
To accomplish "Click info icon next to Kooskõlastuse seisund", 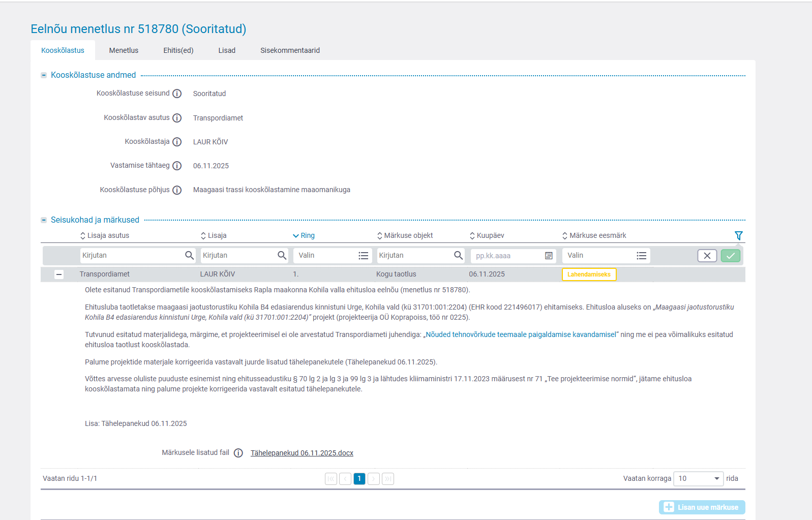I will [x=177, y=94].
